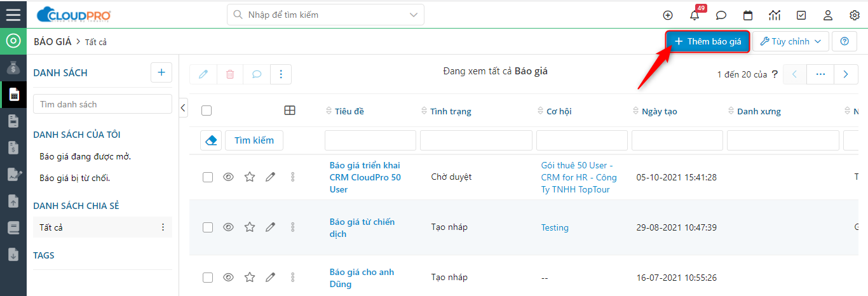Open the user profile icon
Image resolution: width=868 pixels, height=296 pixels.
828,15
